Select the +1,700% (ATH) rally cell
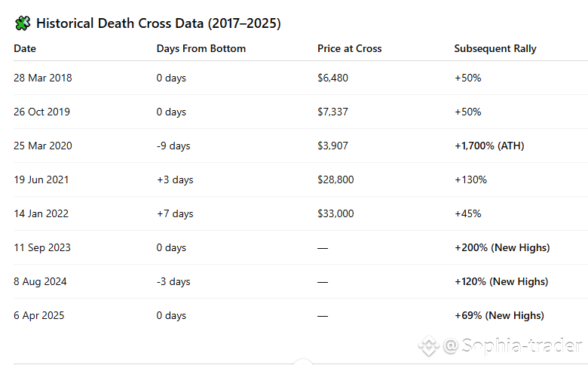The image size is (588, 365). (488, 146)
